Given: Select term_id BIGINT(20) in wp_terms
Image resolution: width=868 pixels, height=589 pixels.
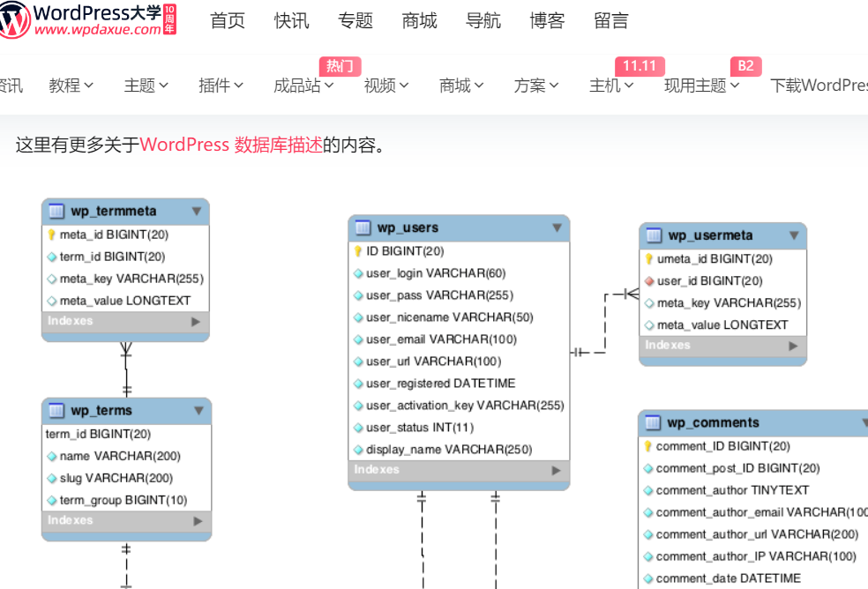Looking at the screenshot, I should tap(98, 434).
